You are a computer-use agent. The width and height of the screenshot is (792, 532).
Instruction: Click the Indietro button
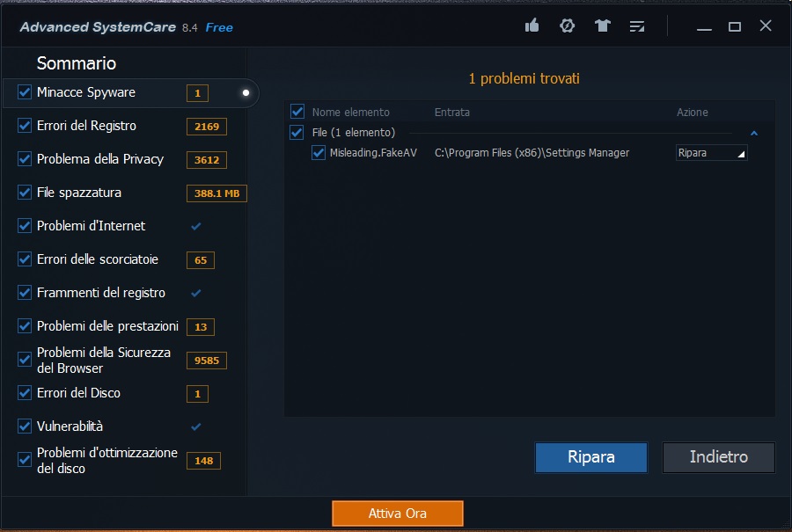tap(719, 457)
